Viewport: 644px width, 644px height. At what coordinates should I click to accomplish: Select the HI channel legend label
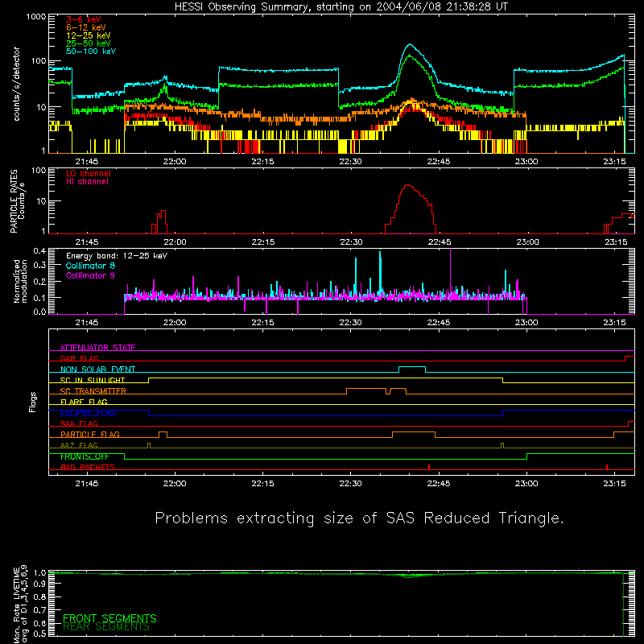point(87,182)
